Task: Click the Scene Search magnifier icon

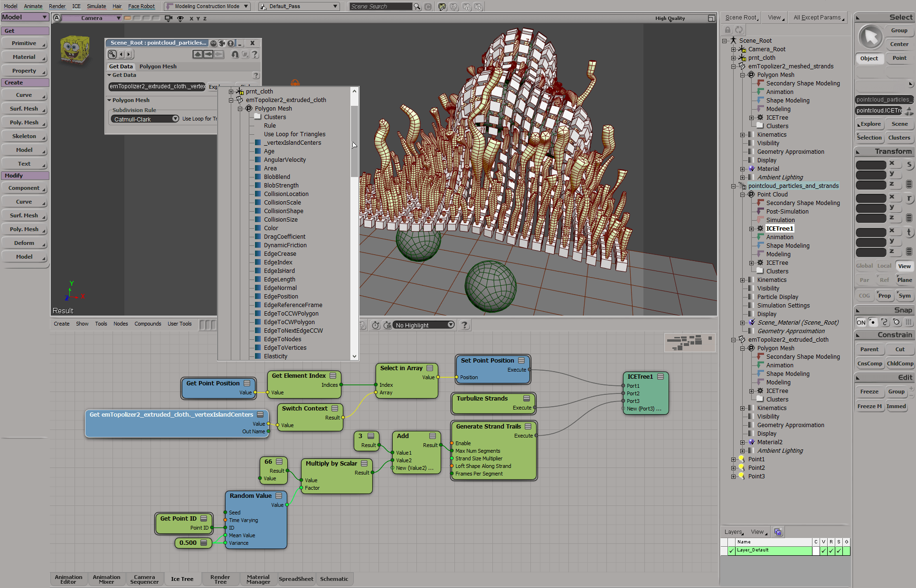Action: pyautogui.click(x=417, y=7)
